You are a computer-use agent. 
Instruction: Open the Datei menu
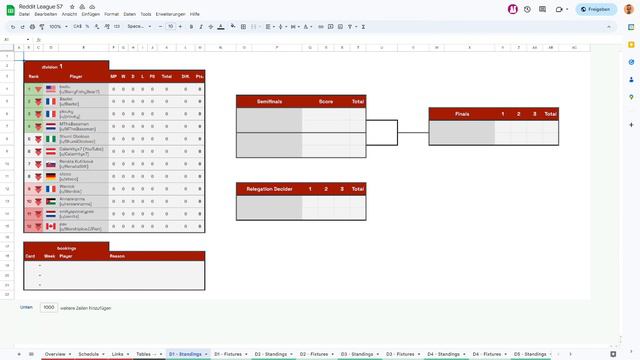(24, 14)
